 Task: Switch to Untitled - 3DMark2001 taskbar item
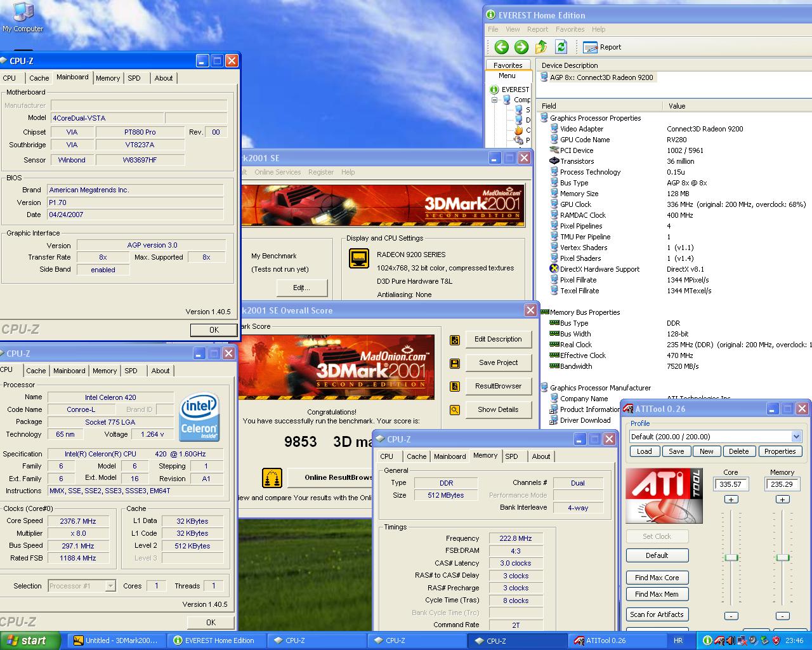[117, 640]
